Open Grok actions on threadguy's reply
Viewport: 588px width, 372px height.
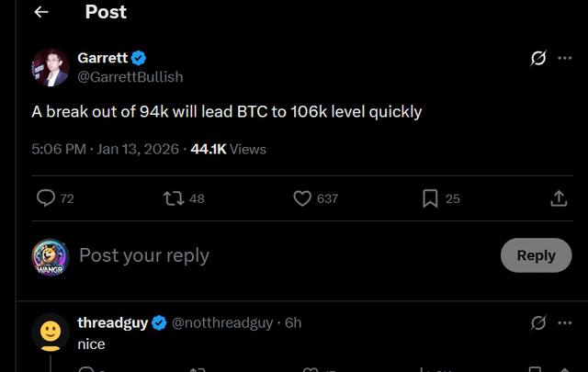click(x=539, y=322)
